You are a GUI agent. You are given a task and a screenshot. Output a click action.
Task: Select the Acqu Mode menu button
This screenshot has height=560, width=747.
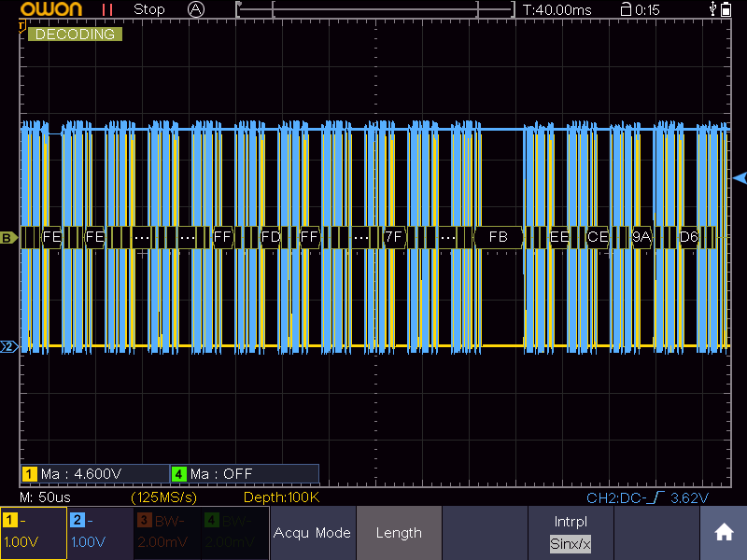pyautogui.click(x=313, y=532)
